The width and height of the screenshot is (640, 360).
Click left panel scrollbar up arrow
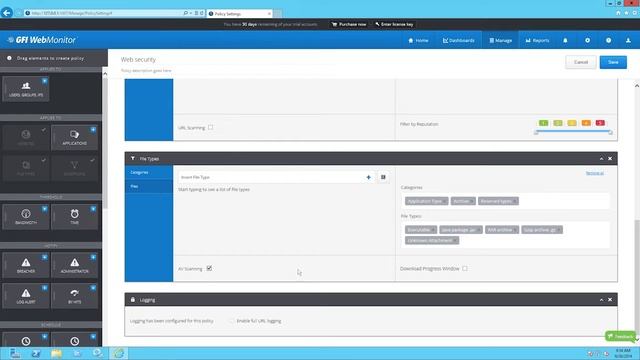point(105,74)
